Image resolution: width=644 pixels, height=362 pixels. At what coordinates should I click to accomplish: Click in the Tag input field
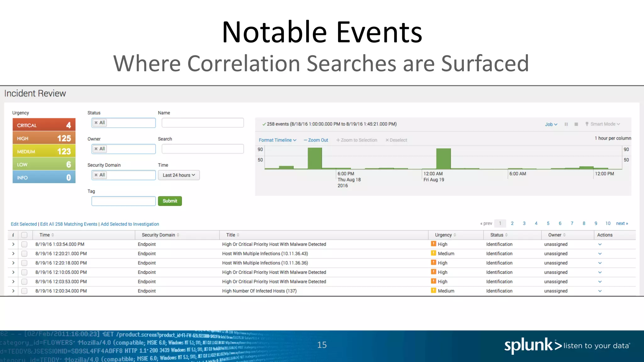[124, 201]
